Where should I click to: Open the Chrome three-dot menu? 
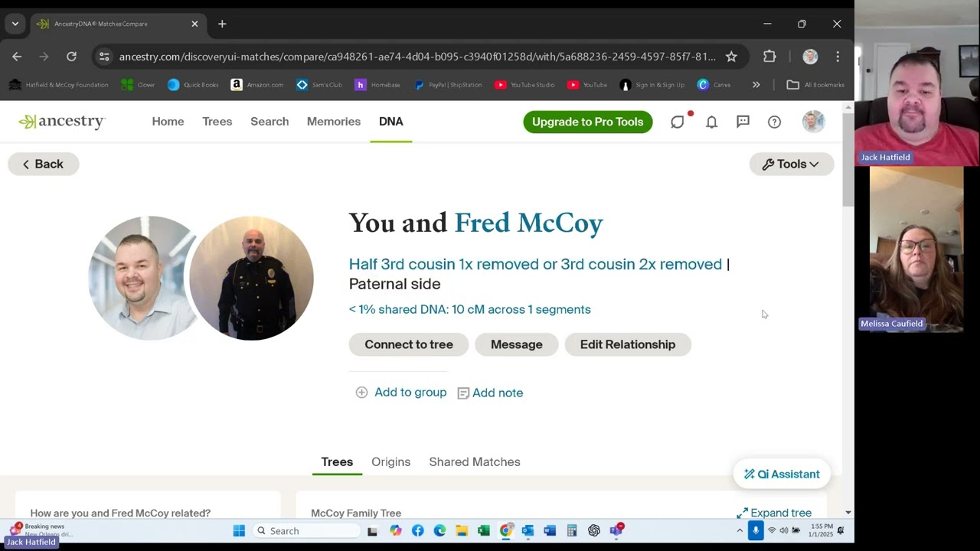click(838, 57)
